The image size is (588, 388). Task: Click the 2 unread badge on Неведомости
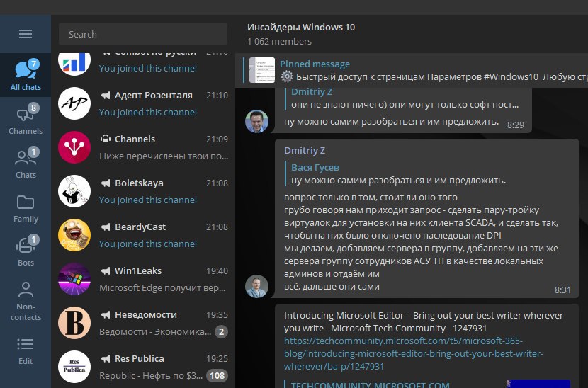pos(221,332)
